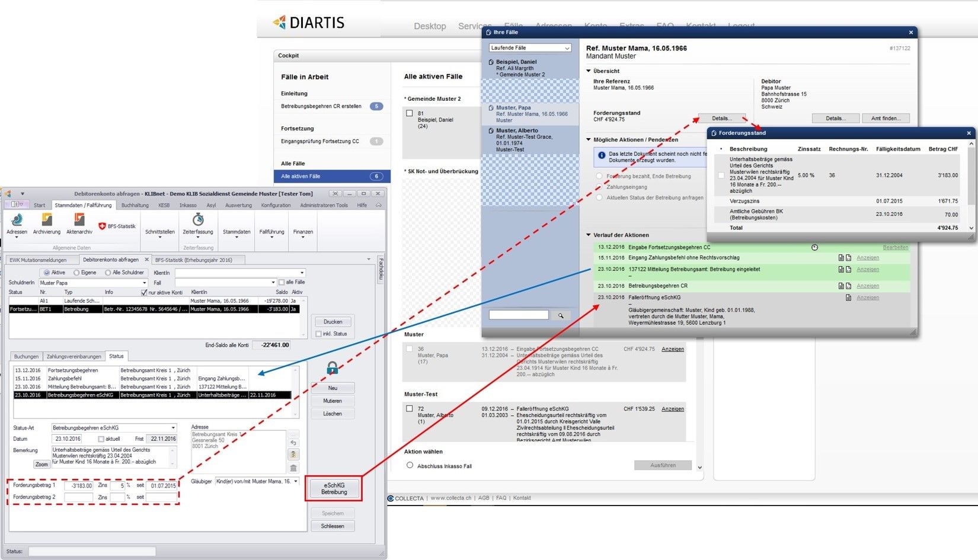Select the Eigene radio button

[76, 273]
